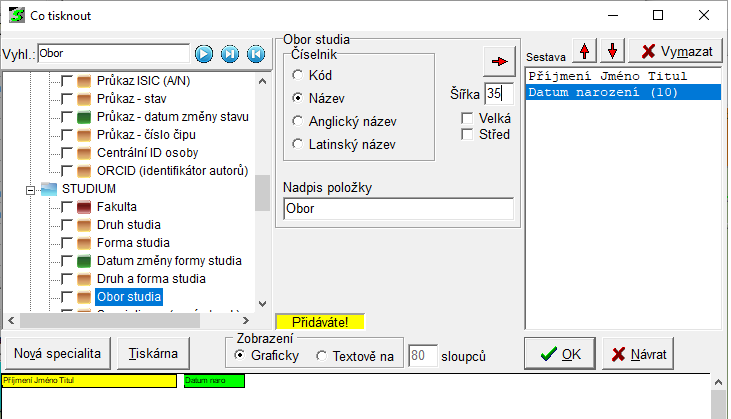Image resolution: width=731 pixels, height=419 pixels.
Task: Tick the Střed checkbox
Action: tap(467, 135)
